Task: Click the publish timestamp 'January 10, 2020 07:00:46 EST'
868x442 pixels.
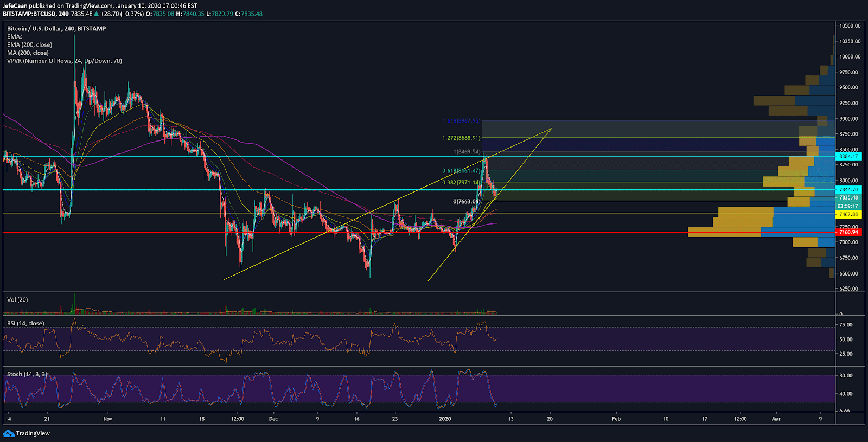Action: [x=156, y=6]
